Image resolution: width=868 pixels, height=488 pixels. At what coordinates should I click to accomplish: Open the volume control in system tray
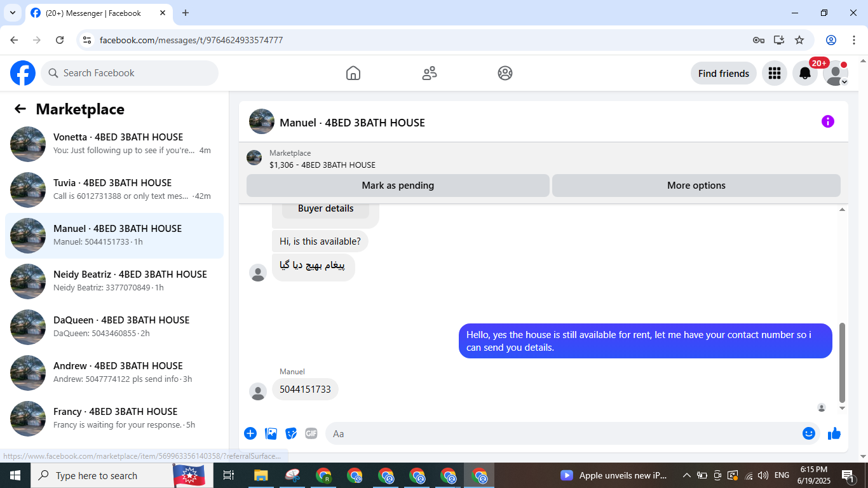[763, 475]
